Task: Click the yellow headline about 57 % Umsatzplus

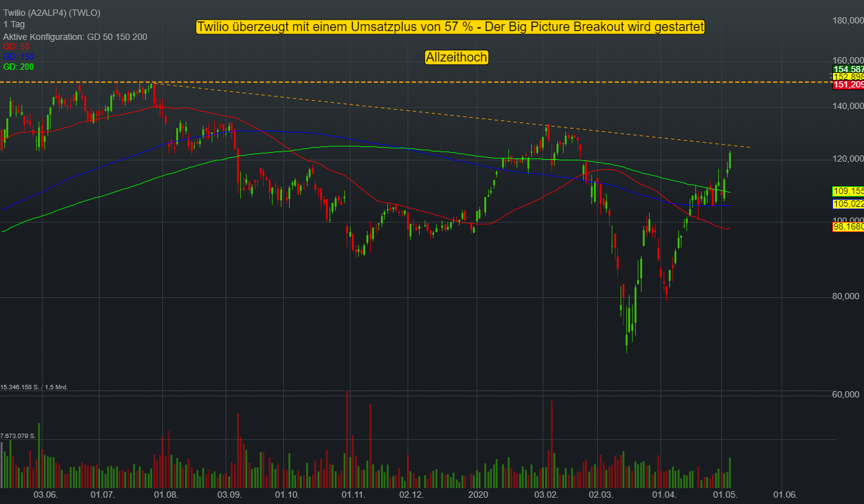Action: 450,27
